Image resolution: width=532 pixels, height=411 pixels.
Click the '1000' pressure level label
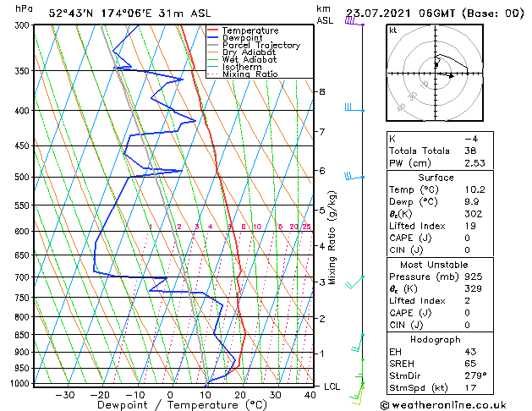coord(22,383)
